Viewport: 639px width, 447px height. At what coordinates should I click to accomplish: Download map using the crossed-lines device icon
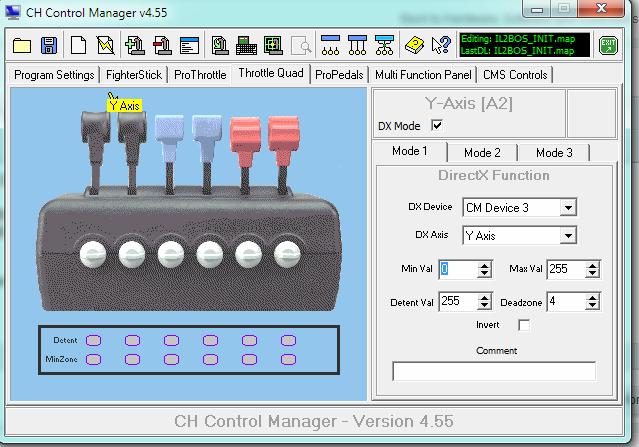pyautogui.click(x=384, y=45)
